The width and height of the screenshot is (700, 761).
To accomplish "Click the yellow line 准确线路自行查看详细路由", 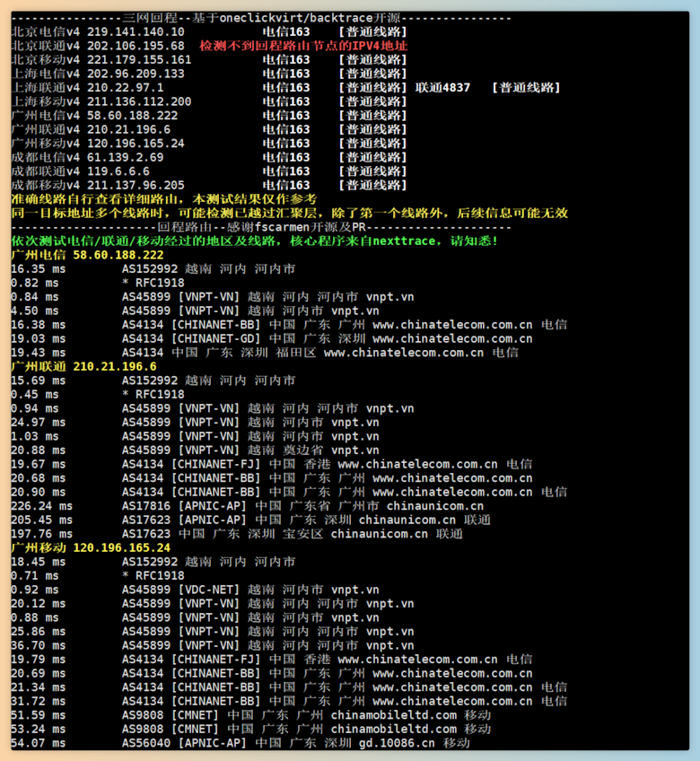I will [x=163, y=199].
